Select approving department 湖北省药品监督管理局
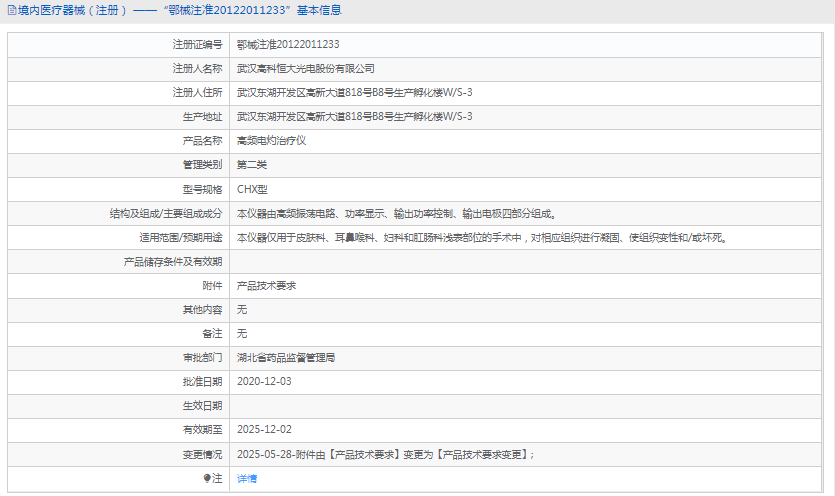835x496 pixels. [286, 358]
